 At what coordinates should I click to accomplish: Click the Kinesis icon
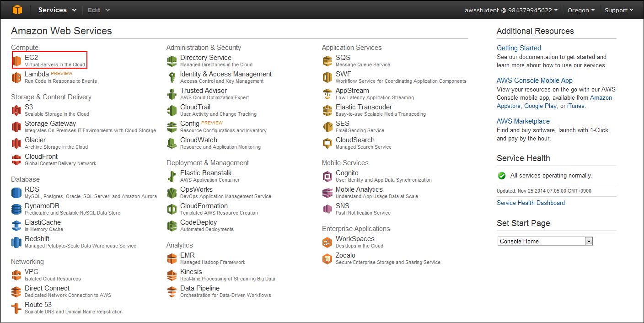point(172,275)
